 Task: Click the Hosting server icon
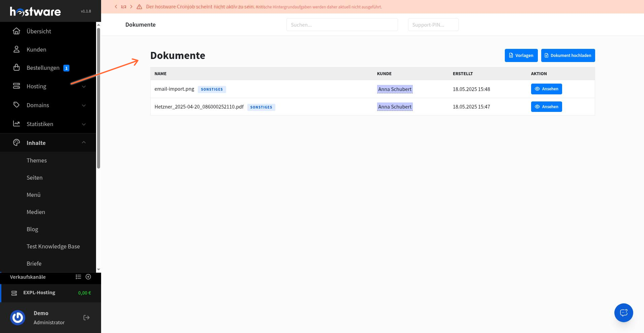17,86
